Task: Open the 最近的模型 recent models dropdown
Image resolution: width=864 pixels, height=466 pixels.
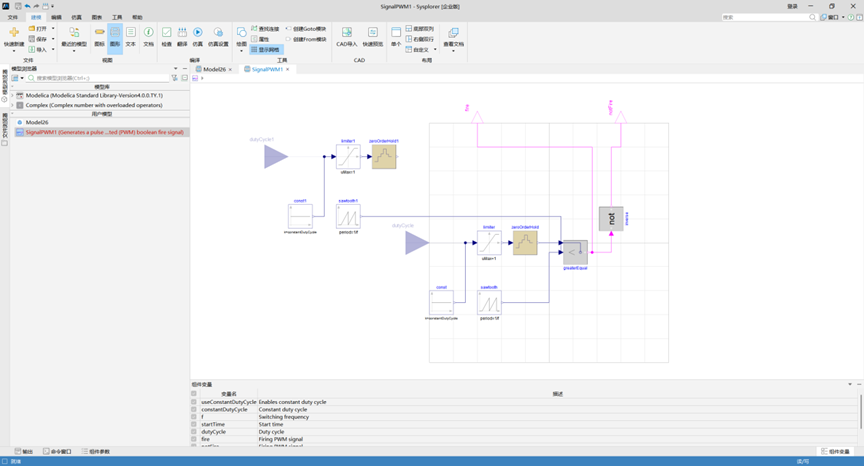Action: 74,37
